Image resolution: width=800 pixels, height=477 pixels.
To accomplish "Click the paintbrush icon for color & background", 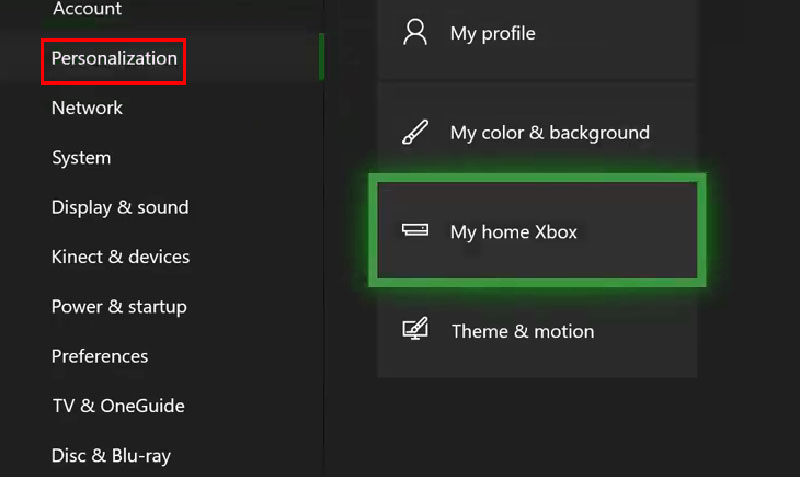I will 414,132.
